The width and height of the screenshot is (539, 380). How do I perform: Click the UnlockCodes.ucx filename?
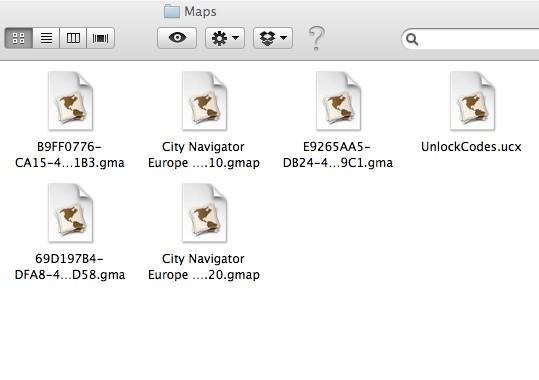point(471,147)
